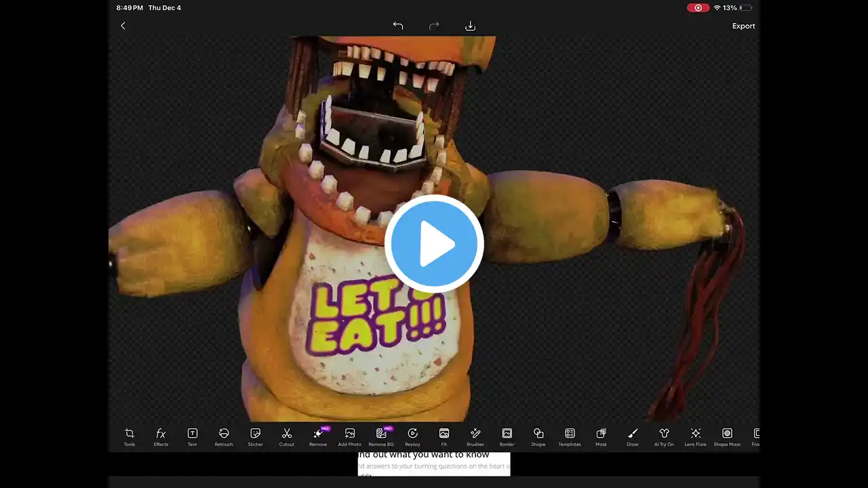
Task: Browse the Templates option
Action: click(570, 436)
